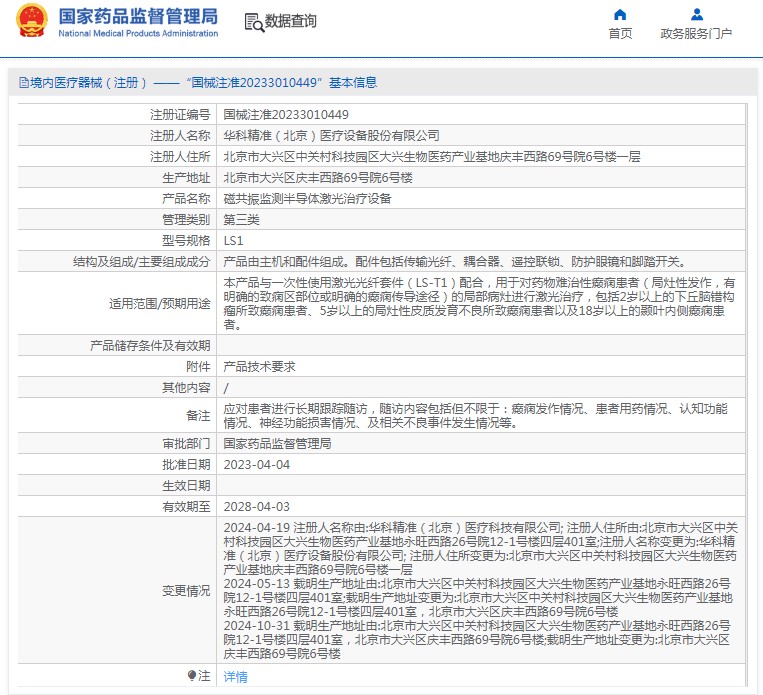This screenshot has height=695, width=763.
Task: Open 数据查询 text in the header
Action: coord(292,22)
